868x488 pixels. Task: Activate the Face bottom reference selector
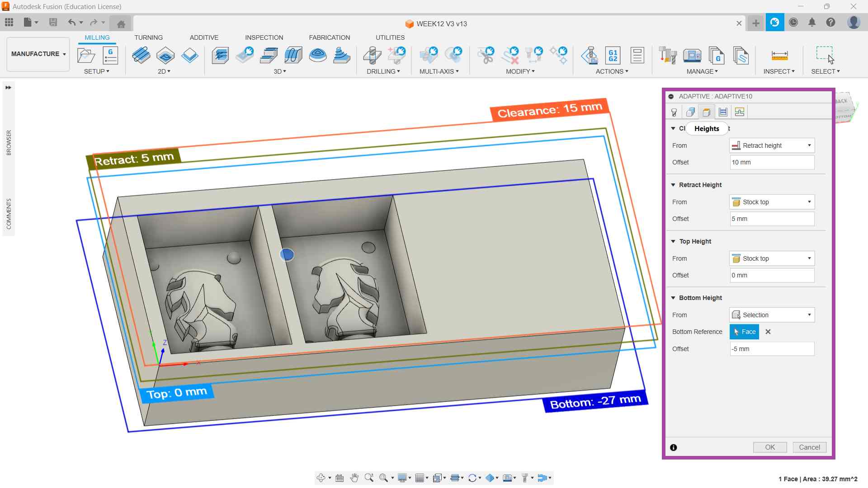click(744, 332)
